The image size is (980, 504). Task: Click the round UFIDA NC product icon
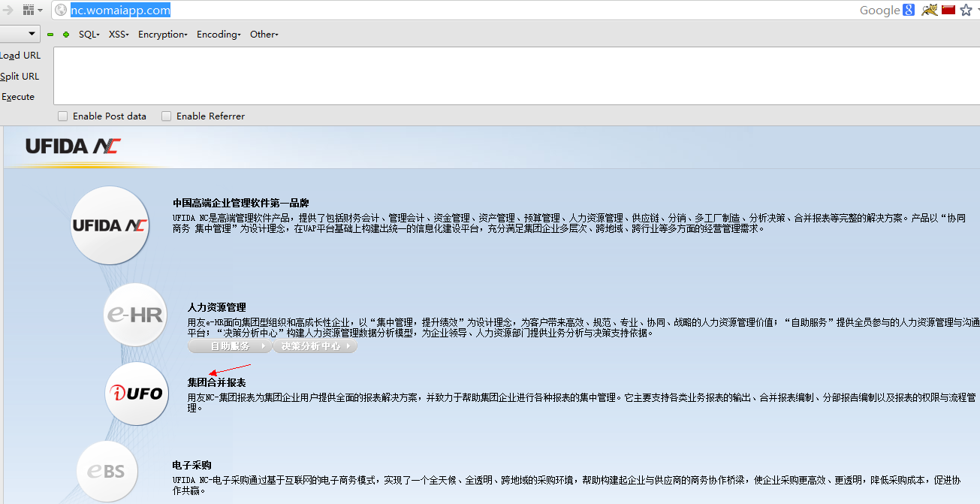coord(110,225)
